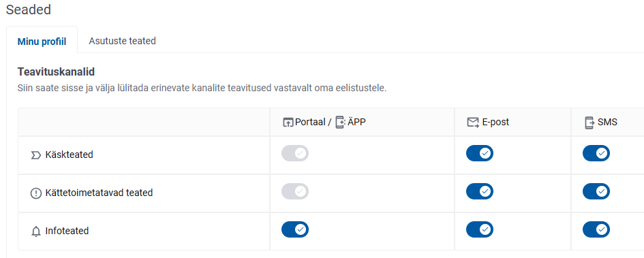
Task: Click the E-post envelope icon
Action: click(473, 123)
